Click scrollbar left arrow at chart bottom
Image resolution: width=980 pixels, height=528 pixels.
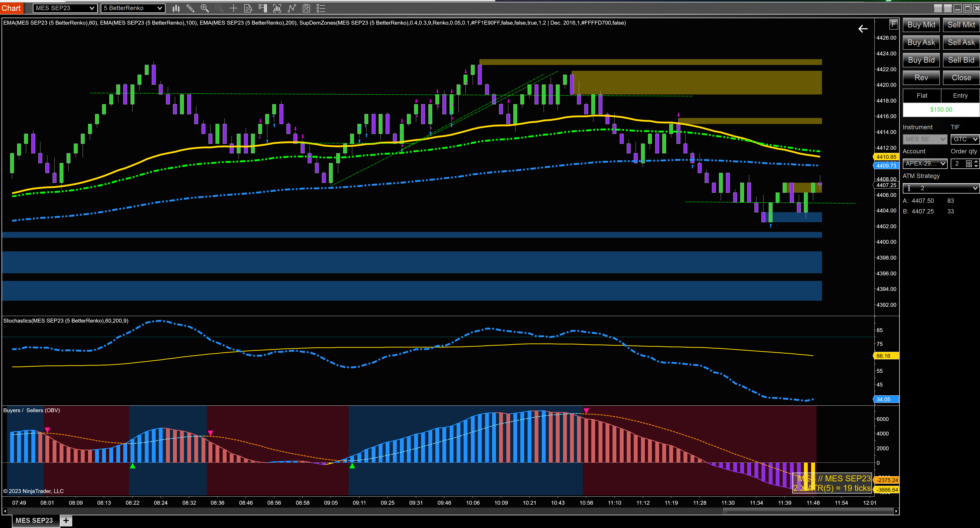[5, 511]
